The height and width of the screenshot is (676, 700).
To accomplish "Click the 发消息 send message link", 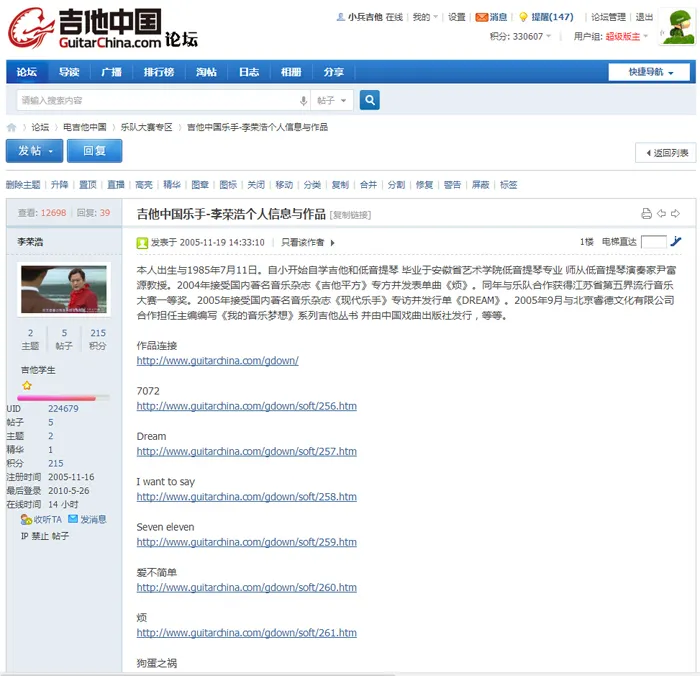I will click(x=88, y=519).
